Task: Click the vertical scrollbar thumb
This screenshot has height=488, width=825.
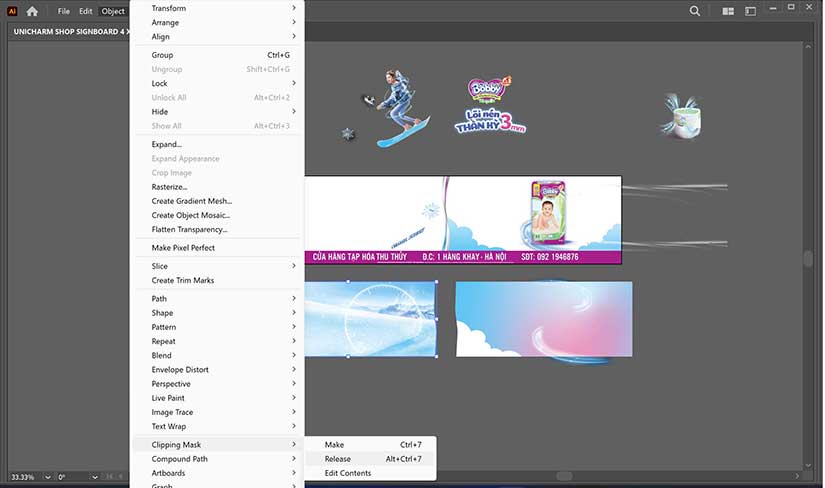Action: pyautogui.click(x=808, y=258)
